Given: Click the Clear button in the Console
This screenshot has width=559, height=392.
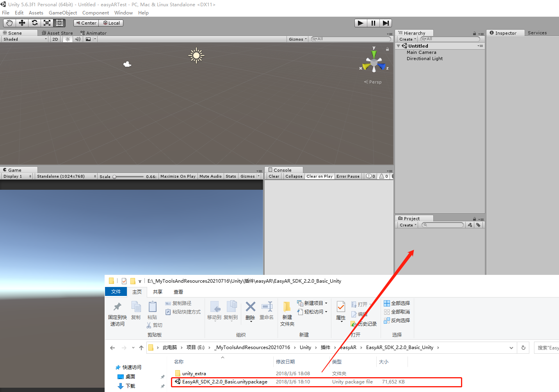Looking at the screenshot, I should [273, 176].
